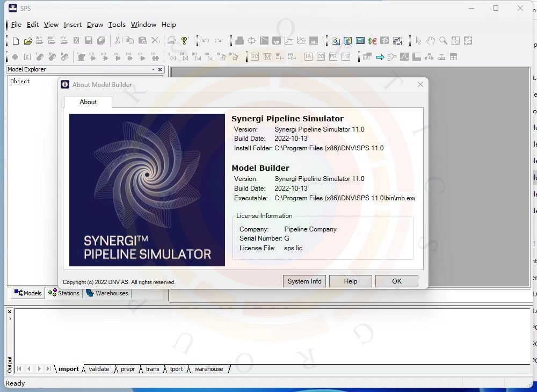The width and height of the screenshot is (537, 392).
Task: Open a file with the folder icon
Action: (28, 41)
